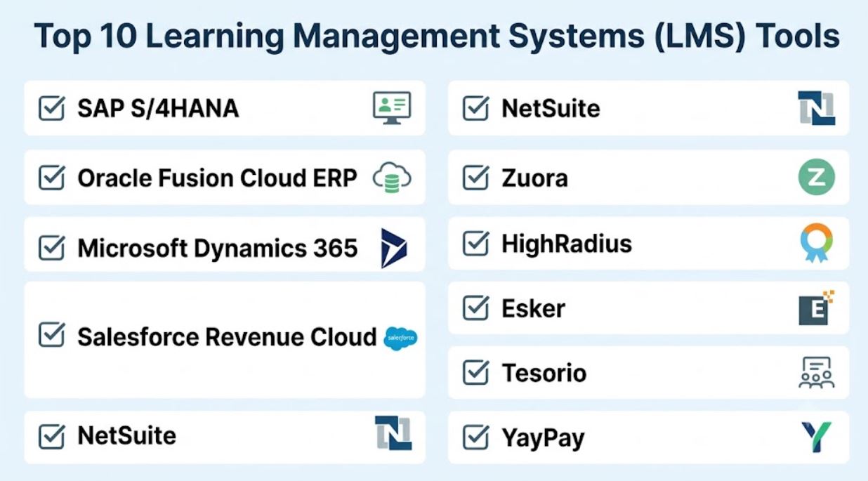Click the "Oracle Fusion Cloud ERP" label
This screenshot has width=868, height=481.
pos(217,178)
